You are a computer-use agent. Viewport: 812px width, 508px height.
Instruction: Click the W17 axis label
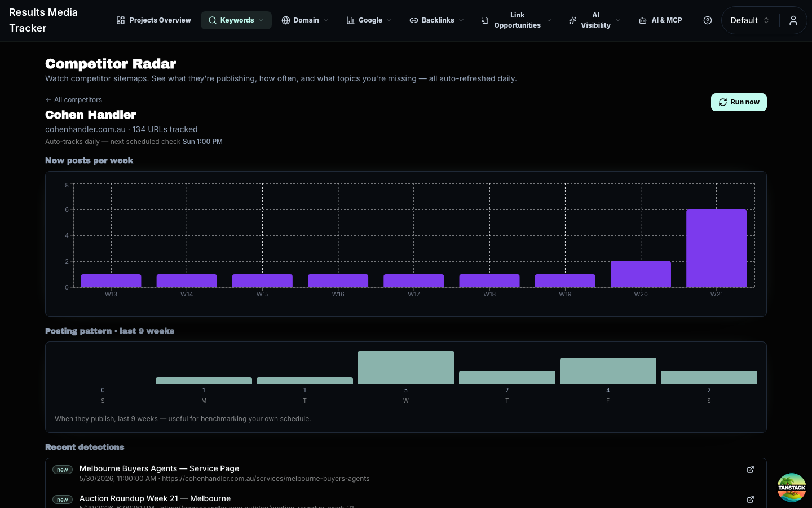click(x=414, y=294)
